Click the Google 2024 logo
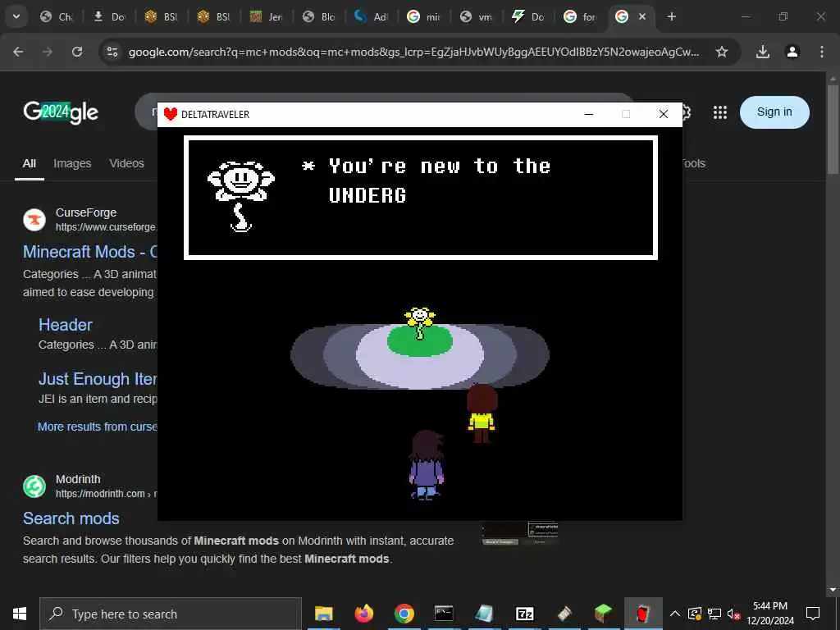 pos(61,112)
